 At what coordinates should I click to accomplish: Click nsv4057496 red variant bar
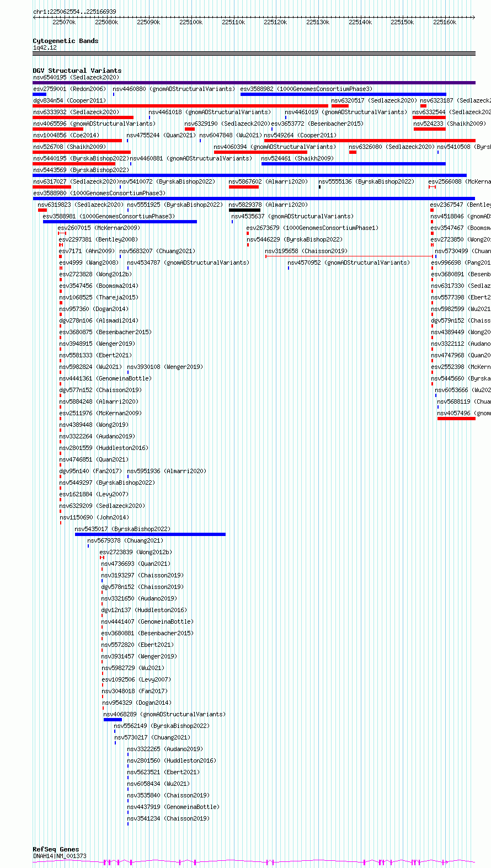pos(456,419)
